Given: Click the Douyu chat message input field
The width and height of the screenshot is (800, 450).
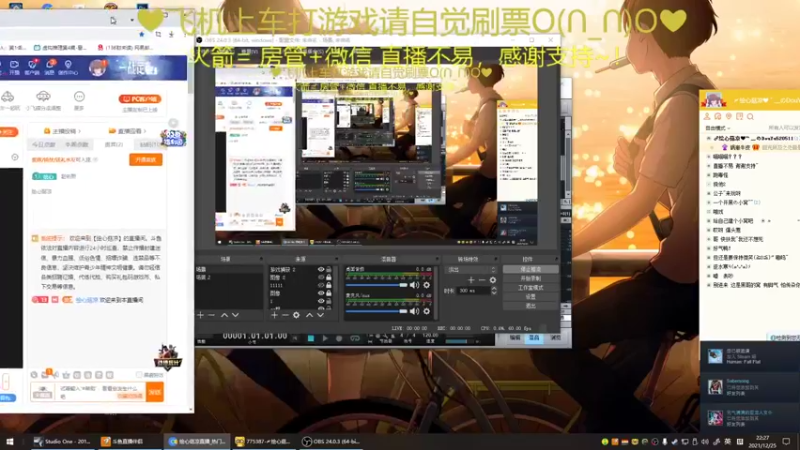Looking at the screenshot, I should (x=101, y=392).
